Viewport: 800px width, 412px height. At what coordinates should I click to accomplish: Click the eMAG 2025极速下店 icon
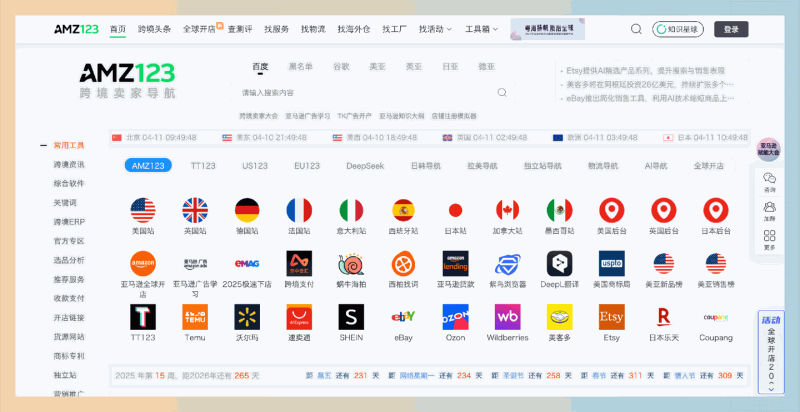click(247, 264)
